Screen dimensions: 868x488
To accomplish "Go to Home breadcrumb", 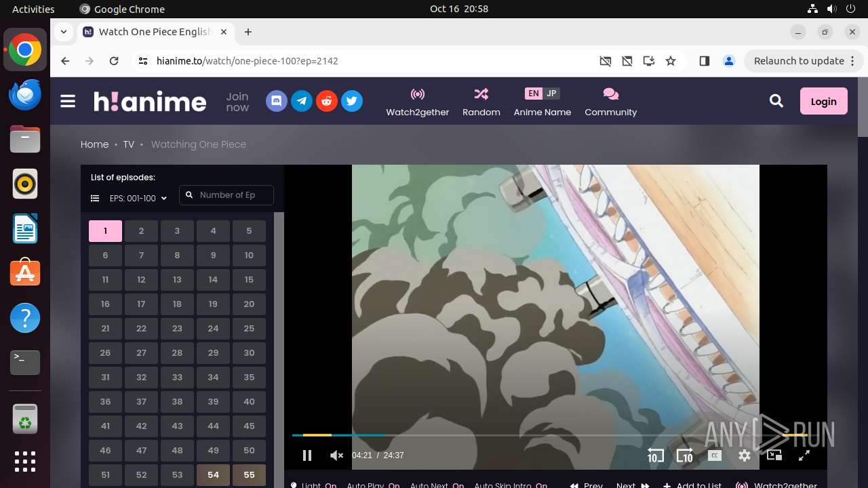I will [x=94, y=144].
